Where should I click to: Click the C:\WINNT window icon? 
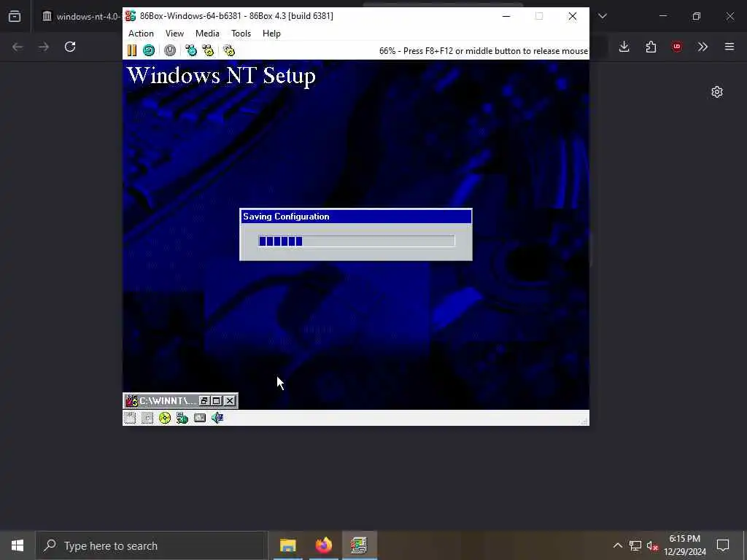click(131, 401)
